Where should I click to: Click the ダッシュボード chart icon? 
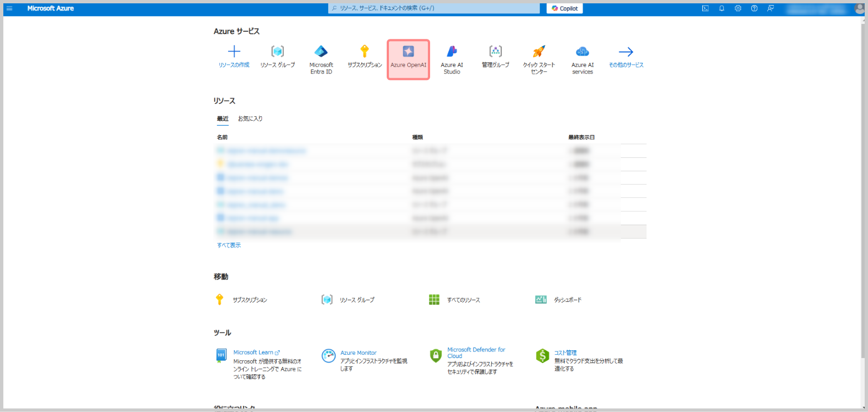(541, 300)
